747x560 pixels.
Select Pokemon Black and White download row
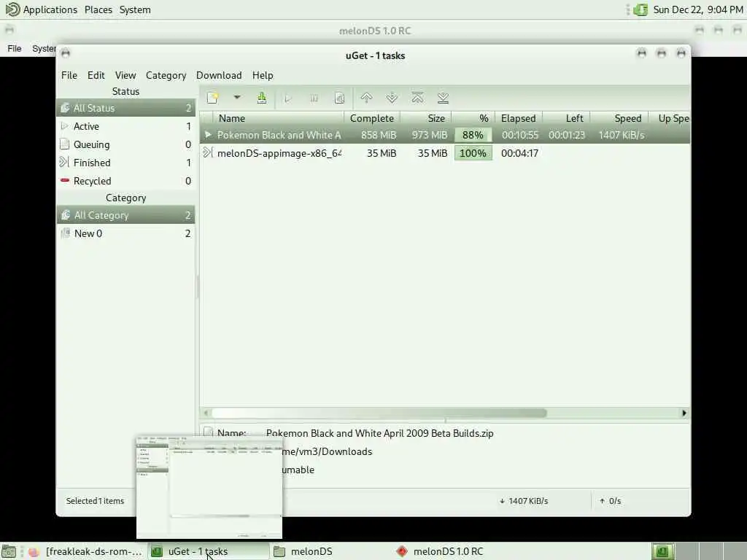click(445, 135)
